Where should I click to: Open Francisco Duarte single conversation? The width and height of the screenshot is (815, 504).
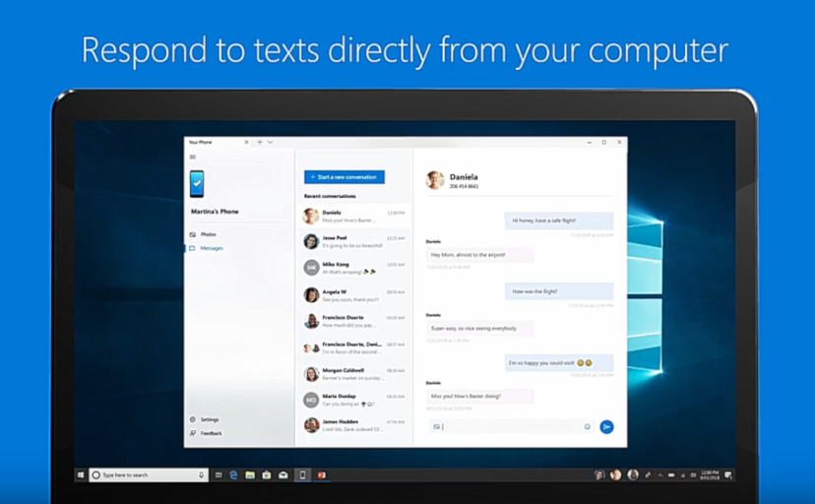(354, 321)
